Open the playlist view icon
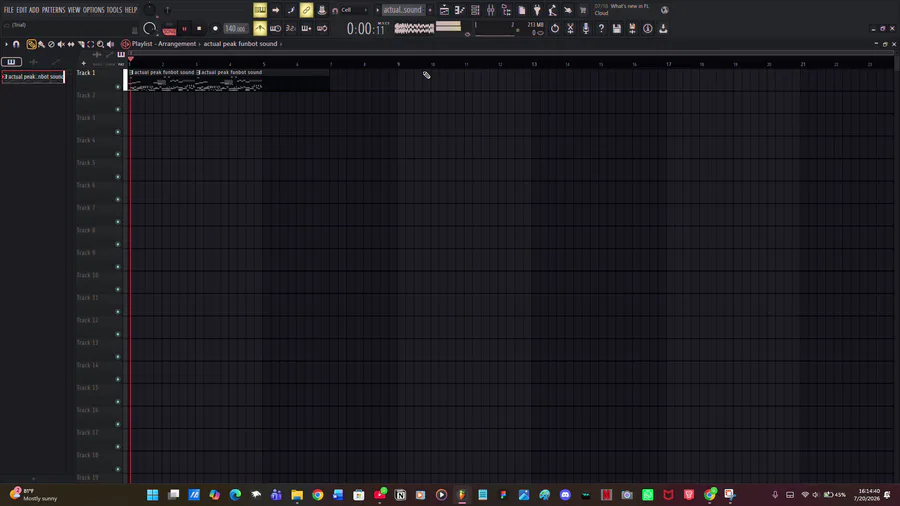The width and height of the screenshot is (900, 506). click(x=444, y=10)
